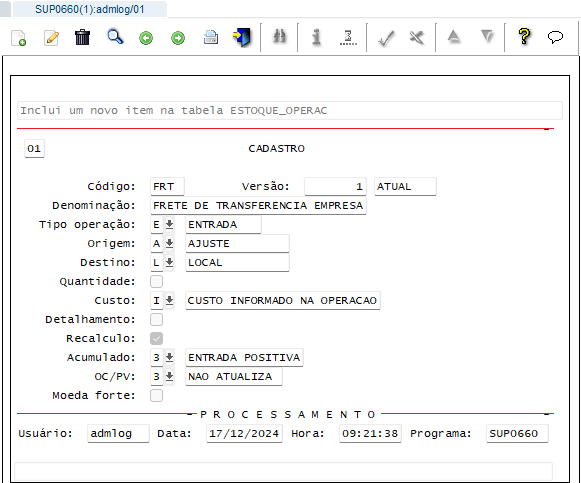581x483 pixels.
Task: Go to the next record with right green arrow
Action: (x=178, y=38)
